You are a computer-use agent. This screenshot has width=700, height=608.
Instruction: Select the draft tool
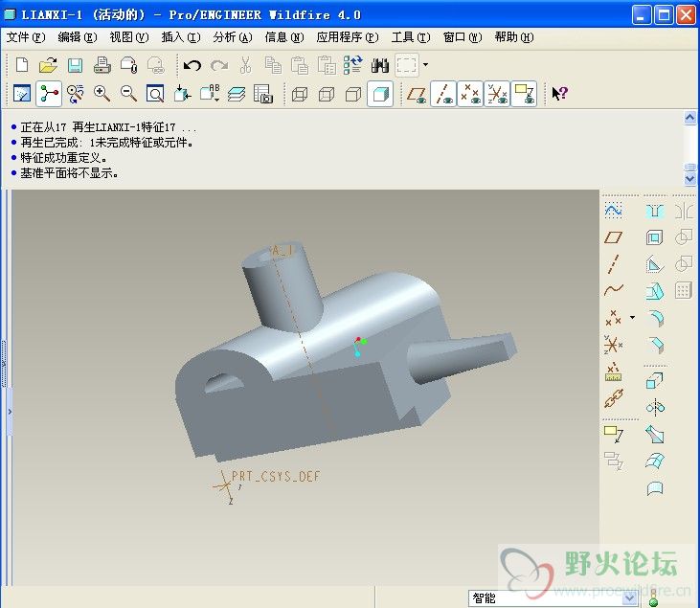click(655, 291)
